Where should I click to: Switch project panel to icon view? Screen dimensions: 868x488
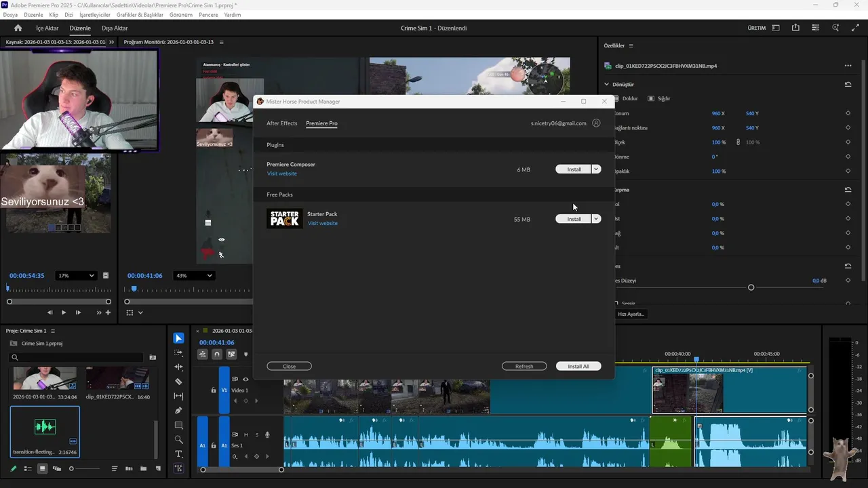[42, 468]
